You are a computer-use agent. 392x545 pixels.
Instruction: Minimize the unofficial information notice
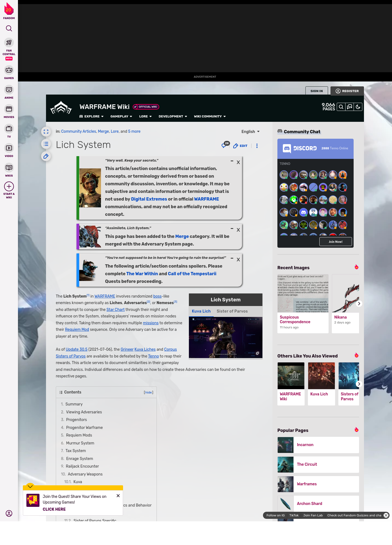232,161
